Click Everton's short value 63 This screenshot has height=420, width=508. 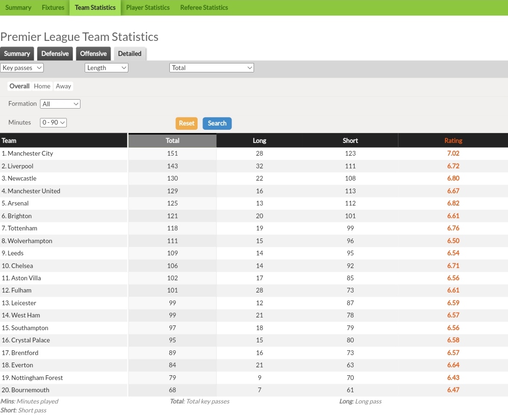coord(350,365)
